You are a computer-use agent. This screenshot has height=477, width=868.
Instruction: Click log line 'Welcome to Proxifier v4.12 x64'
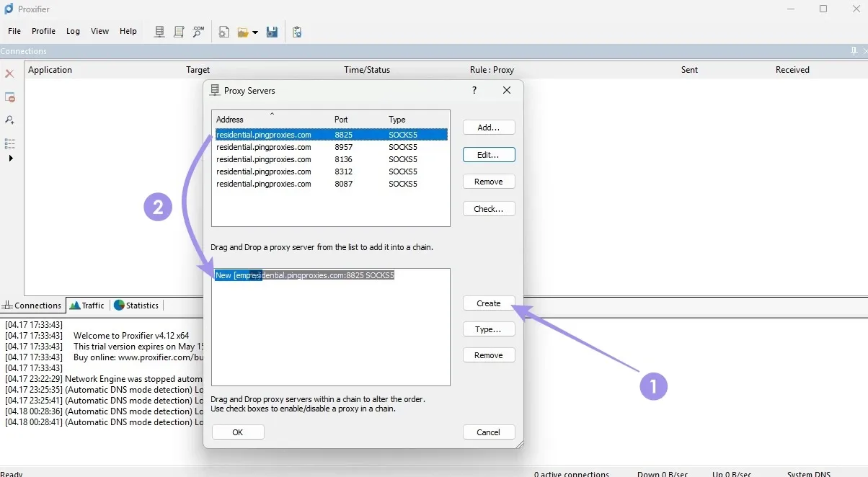[131, 336]
